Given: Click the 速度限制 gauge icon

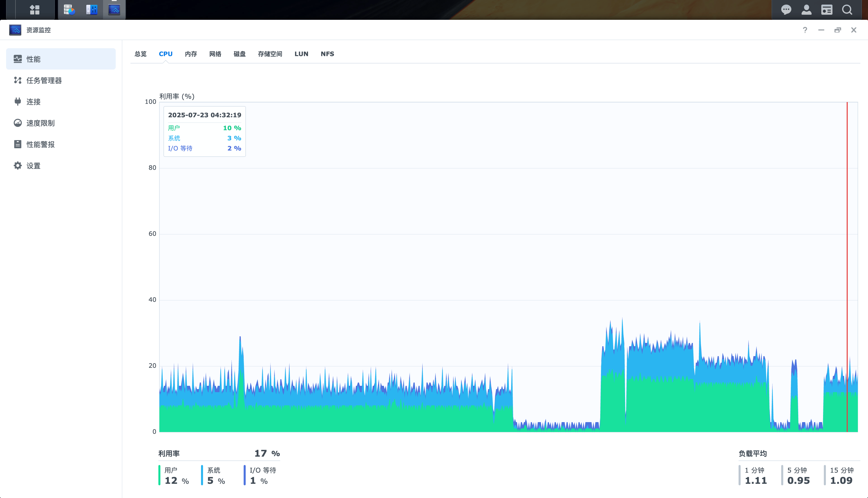Looking at the screenshot, I should tap(18, 123).
